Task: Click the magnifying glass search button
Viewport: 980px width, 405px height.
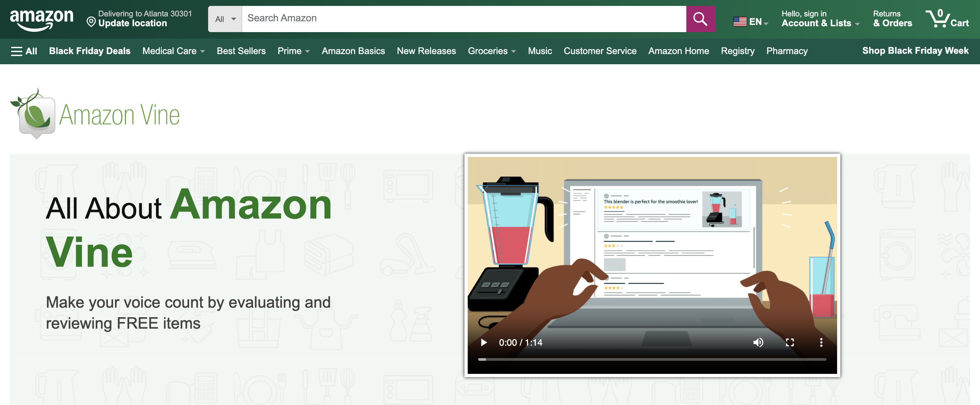Action: [x=700, y=19]
